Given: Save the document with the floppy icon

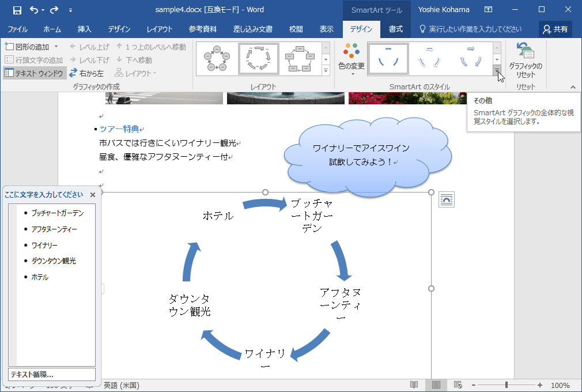Looking at the screenshot, I should (x=17, y=10).
